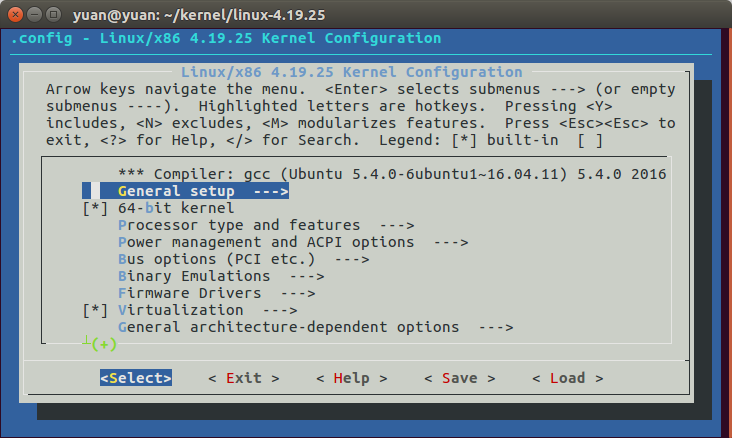Open Power management and ACPI options

[293, 242]
